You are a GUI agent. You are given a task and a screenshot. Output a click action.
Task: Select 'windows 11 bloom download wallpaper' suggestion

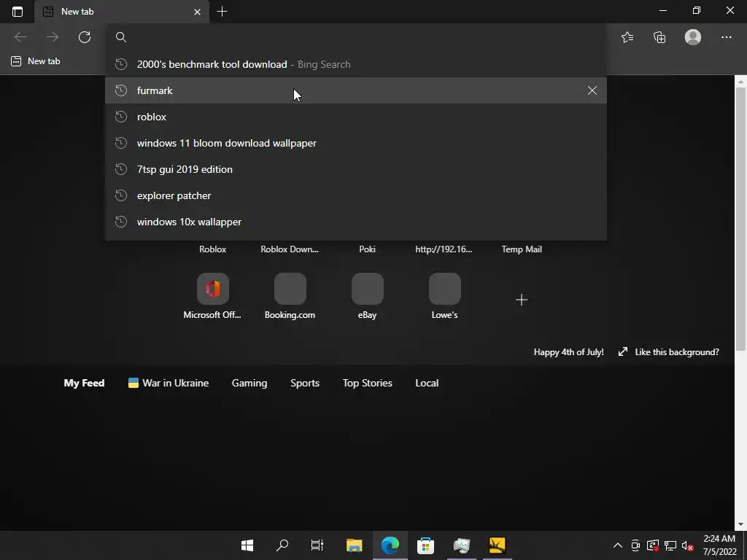tap(356, 143)
